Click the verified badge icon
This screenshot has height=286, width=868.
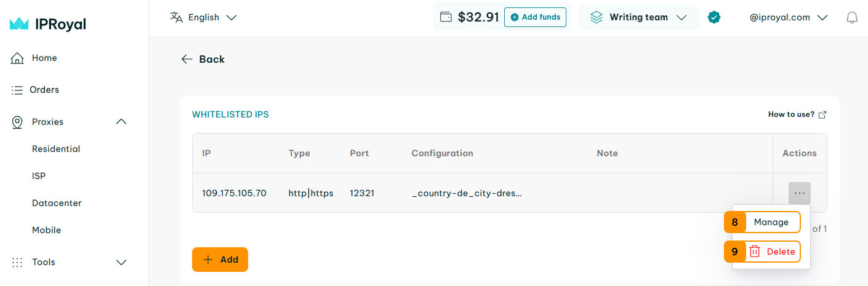(x=714, y=17)
